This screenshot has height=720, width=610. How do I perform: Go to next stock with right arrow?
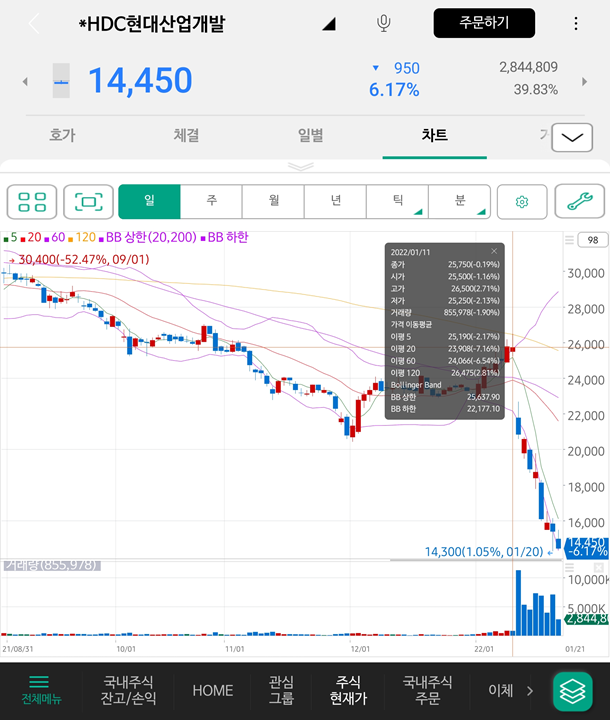[x=584, y=82]
